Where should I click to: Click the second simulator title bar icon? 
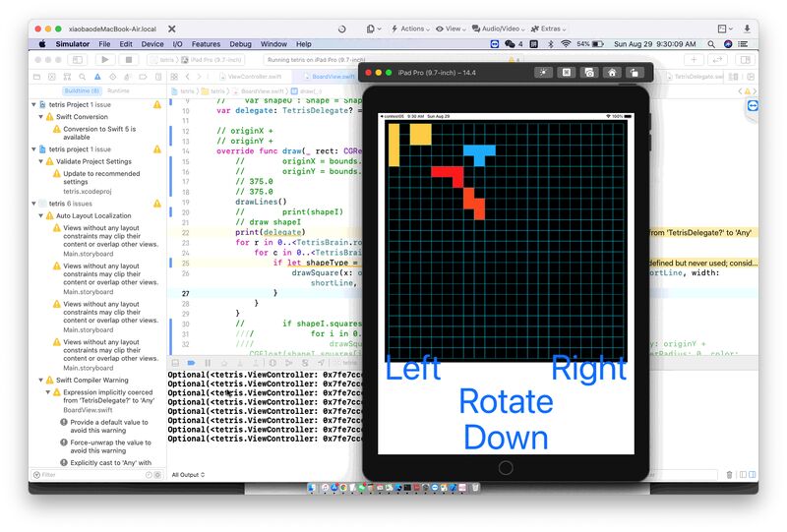coord(567,73)
